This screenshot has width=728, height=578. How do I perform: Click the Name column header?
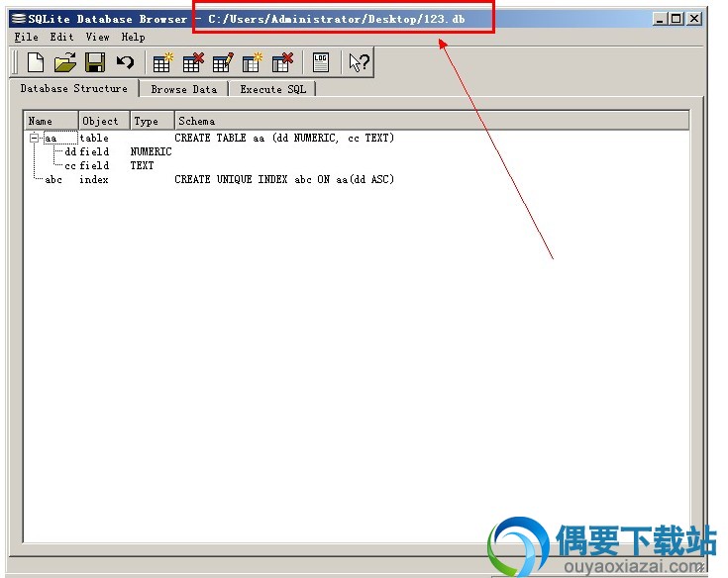pos(52,121)
